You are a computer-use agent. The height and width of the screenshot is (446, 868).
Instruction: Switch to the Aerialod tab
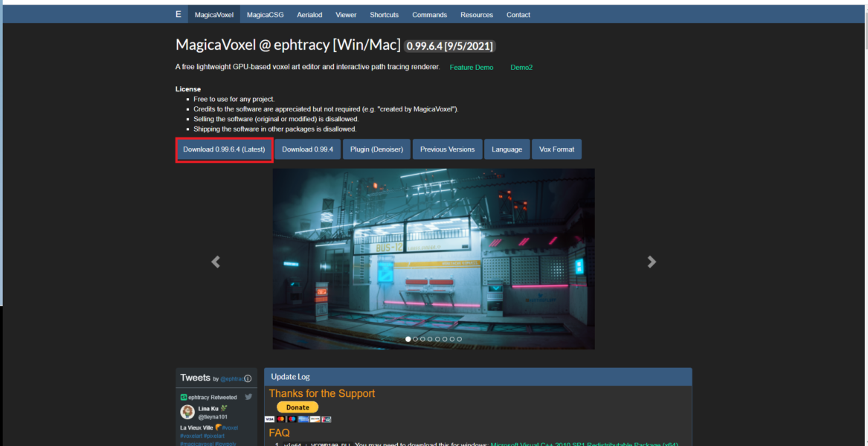point(309,15)
